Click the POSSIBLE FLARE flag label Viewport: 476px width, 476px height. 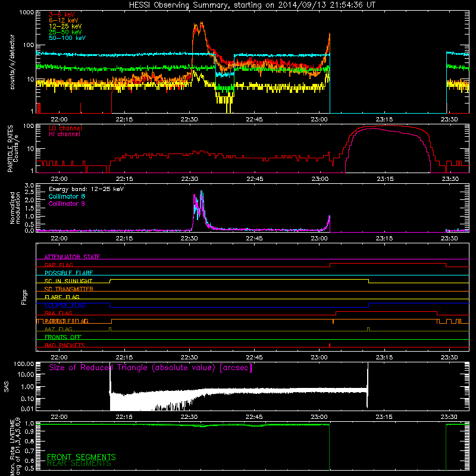pyautogui.click(x=68, y=273)
